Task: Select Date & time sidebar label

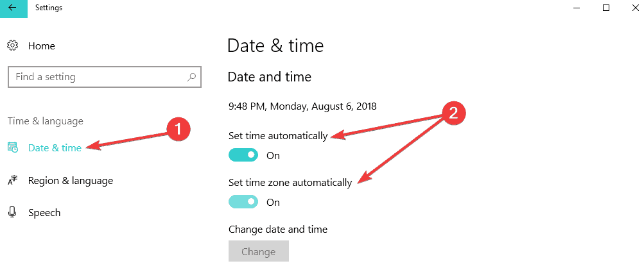Action: click(55, 148)
